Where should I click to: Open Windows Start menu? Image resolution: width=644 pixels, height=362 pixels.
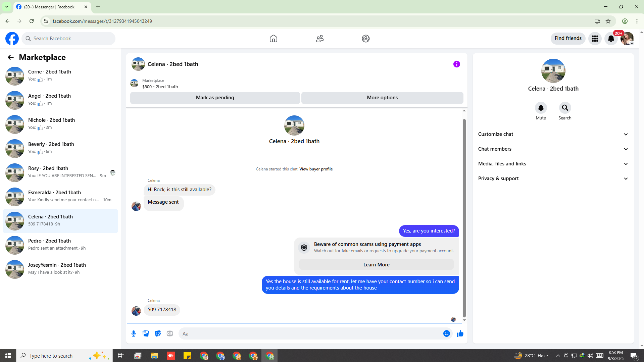[x=8, y=356]
